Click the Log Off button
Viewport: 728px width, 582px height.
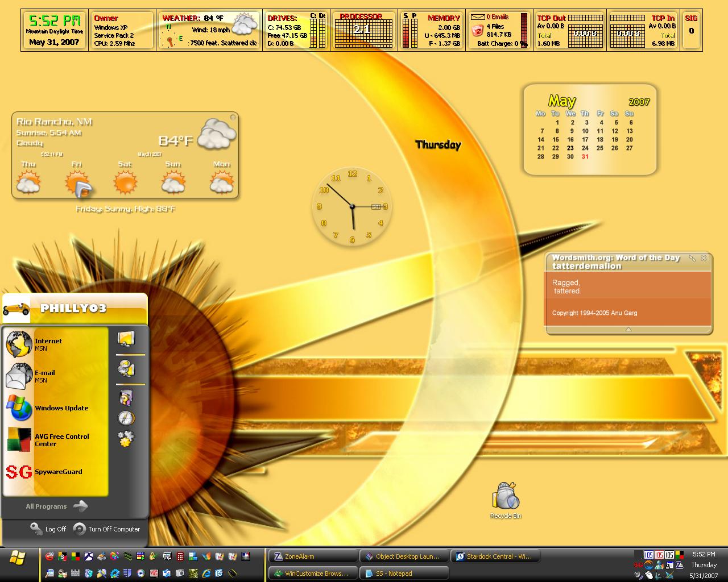coord(48,529)
